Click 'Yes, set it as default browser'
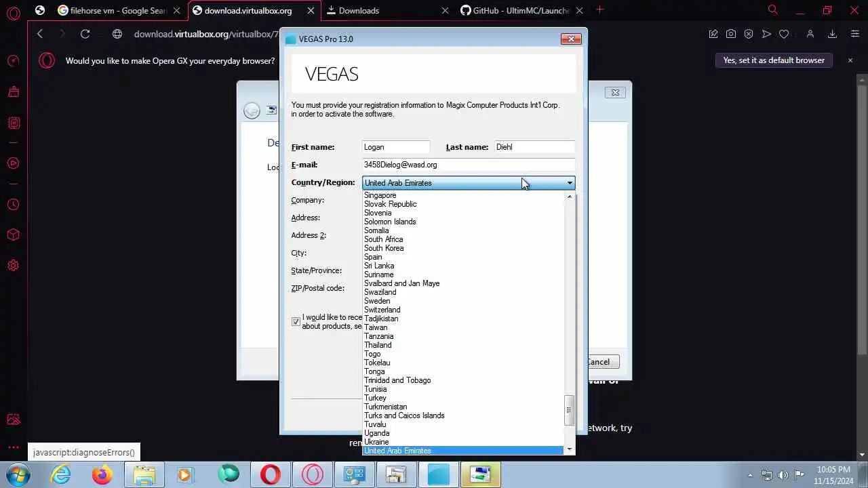The height and width of the screenshot is (488, 868). point(774,60)
